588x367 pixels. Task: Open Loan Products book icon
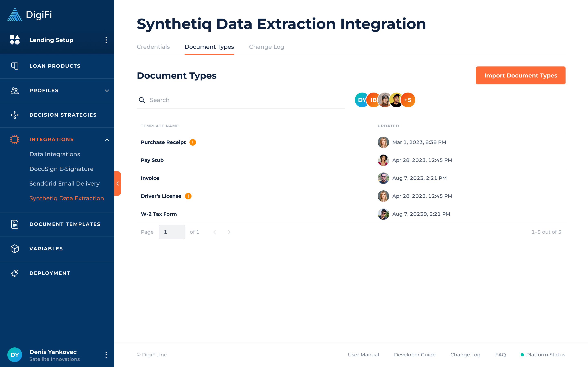(14, 66)
